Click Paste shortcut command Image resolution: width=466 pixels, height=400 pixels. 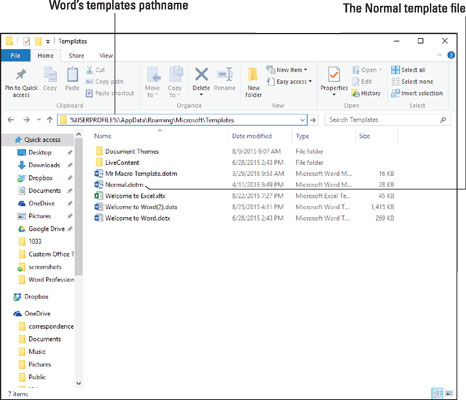pos(110,93)
